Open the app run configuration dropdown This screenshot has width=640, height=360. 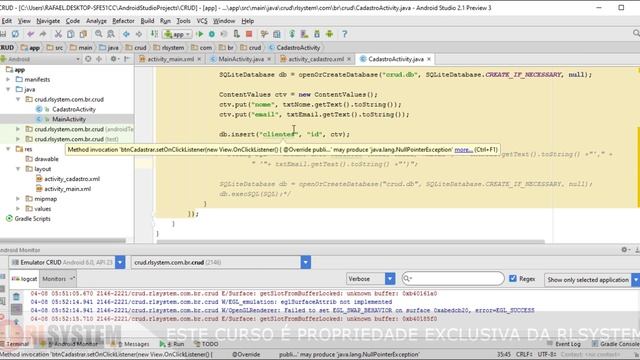coord(178,34)
